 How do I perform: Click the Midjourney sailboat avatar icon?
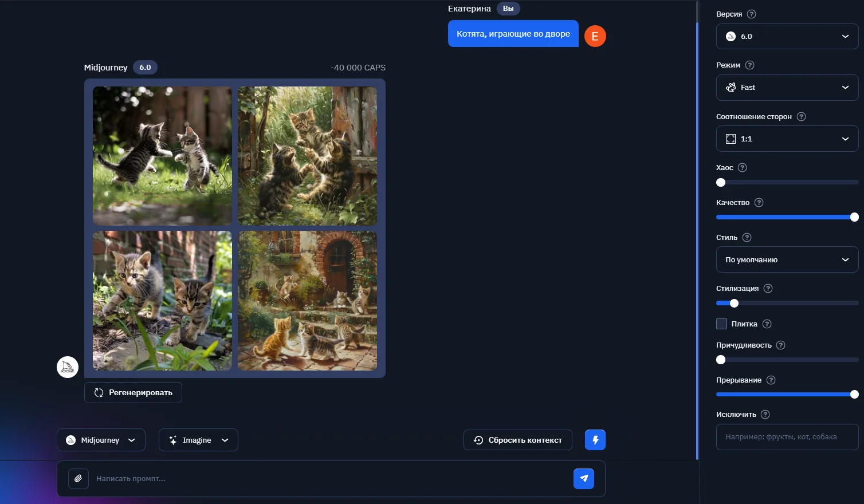click(68, 367)
